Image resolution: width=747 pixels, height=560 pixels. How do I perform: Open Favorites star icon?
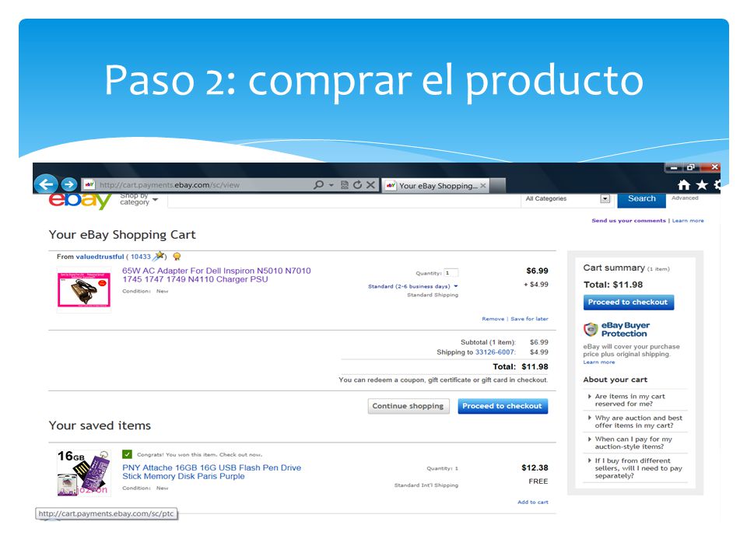point(702,185)
